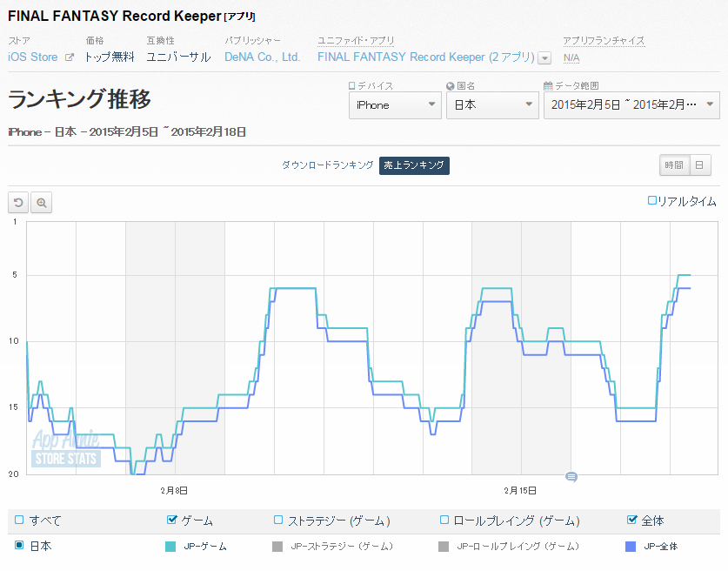
Task: Check the すべて category checkbox
Action: coord(19,520)
